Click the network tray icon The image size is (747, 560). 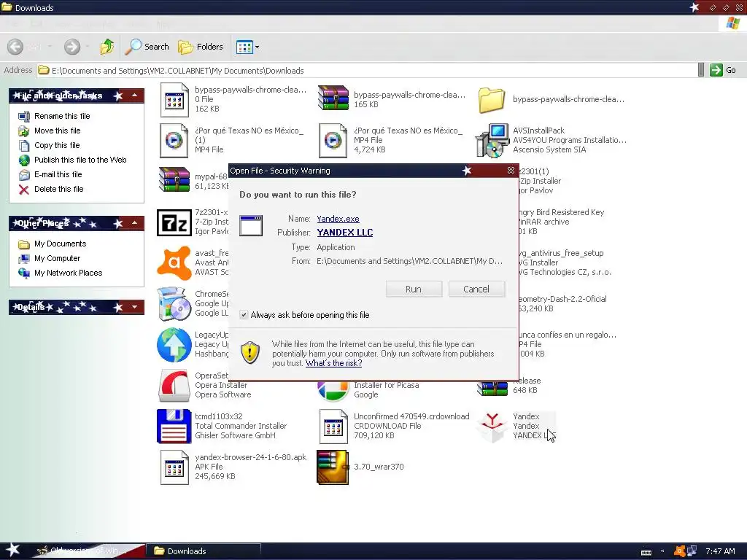[x=692, y=551]
